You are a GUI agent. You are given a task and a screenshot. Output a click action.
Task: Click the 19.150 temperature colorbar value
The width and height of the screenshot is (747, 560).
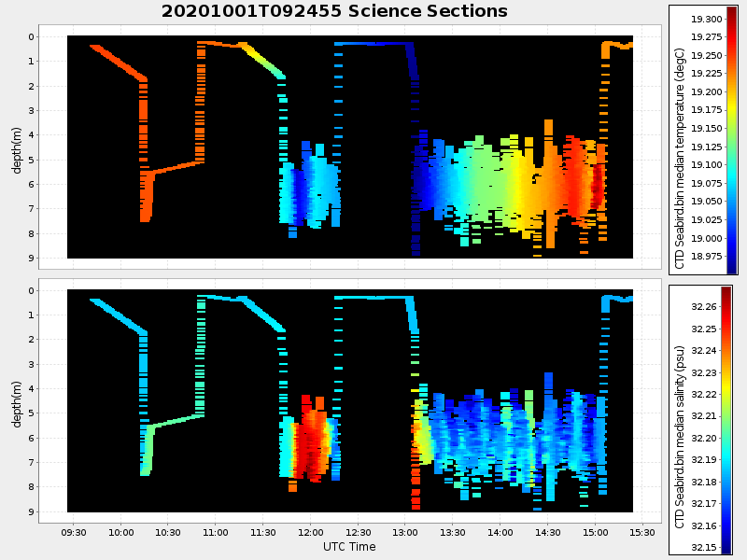707,129
